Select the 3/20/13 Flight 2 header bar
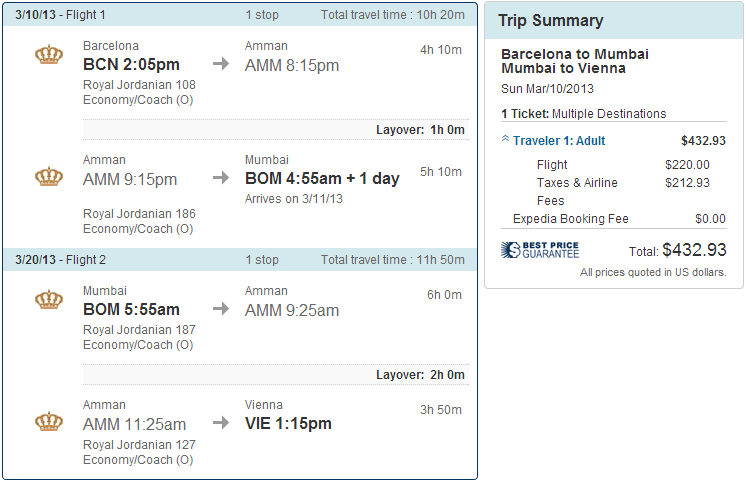Screen dimensions: 746x481 click(x=240, y=260)
